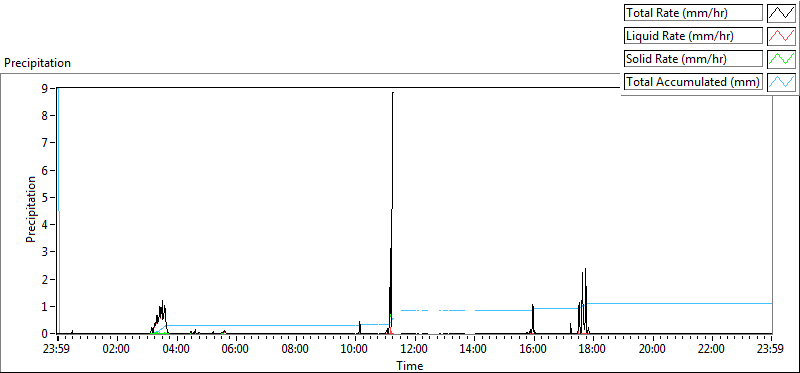Click the Solid Rate green line icon
The image size is (800, 373).
pyautogui.click(x=781, y=59)
